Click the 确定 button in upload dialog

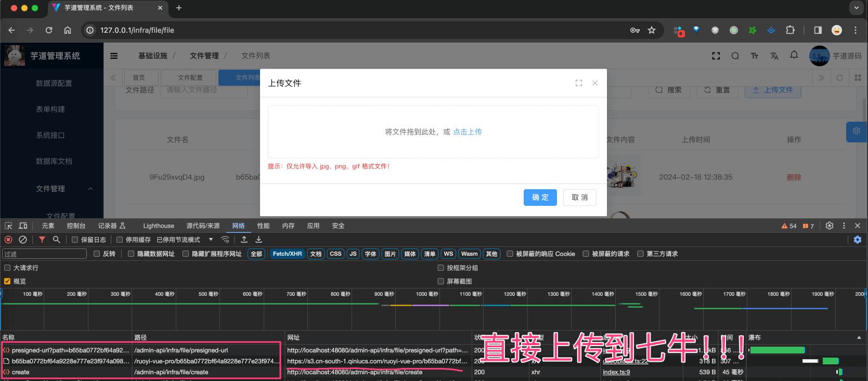pyautogui.click(x=540, y=198)
